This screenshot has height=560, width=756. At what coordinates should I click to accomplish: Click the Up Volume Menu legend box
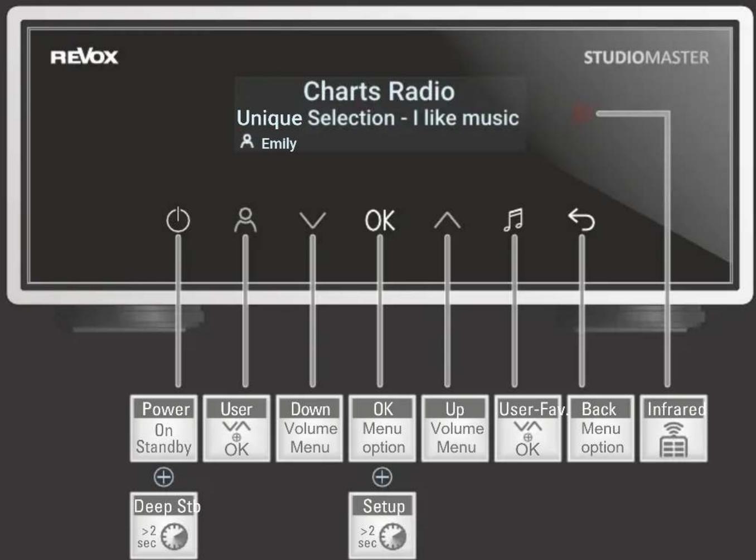(x=455, y=428)
